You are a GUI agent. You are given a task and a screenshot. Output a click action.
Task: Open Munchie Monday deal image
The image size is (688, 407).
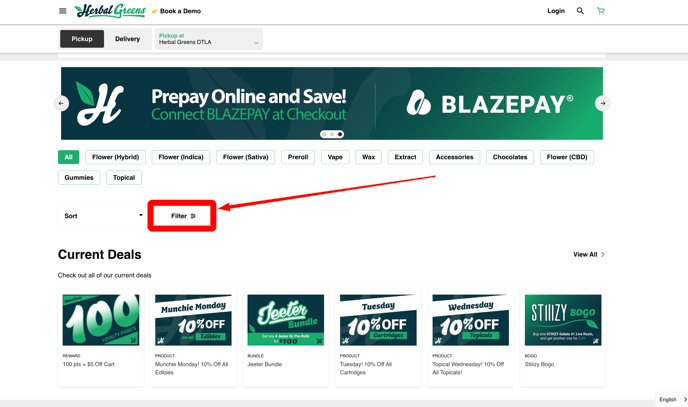click(x=193, y=320)
